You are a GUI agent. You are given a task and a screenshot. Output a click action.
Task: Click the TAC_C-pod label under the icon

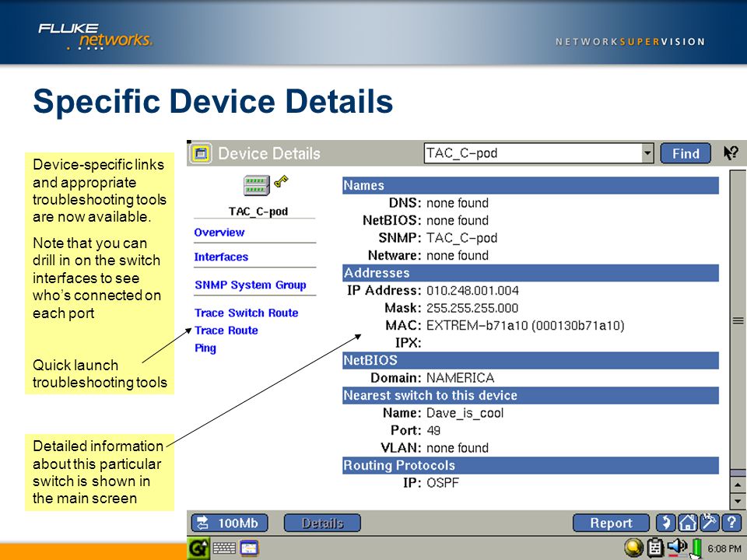[x=258, y=211]
